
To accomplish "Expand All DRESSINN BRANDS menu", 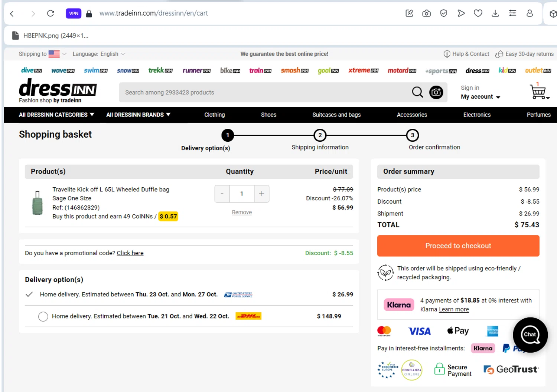I will [138, 115].
